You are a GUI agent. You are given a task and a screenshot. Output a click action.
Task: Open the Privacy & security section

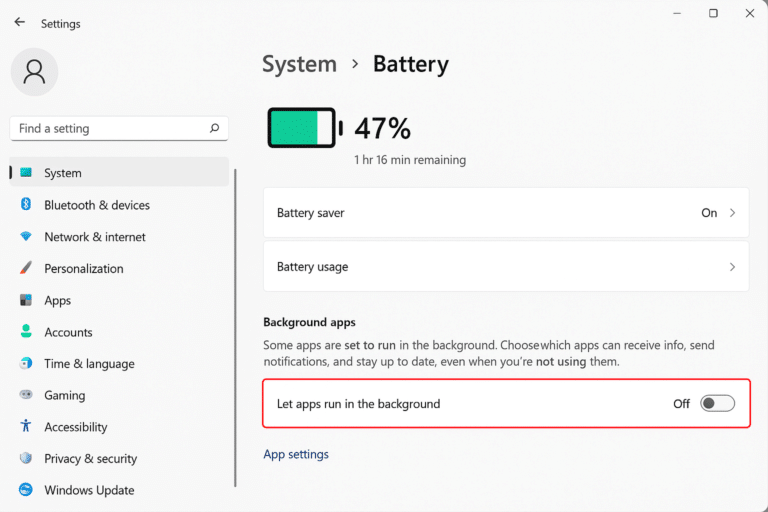(90, 459)
